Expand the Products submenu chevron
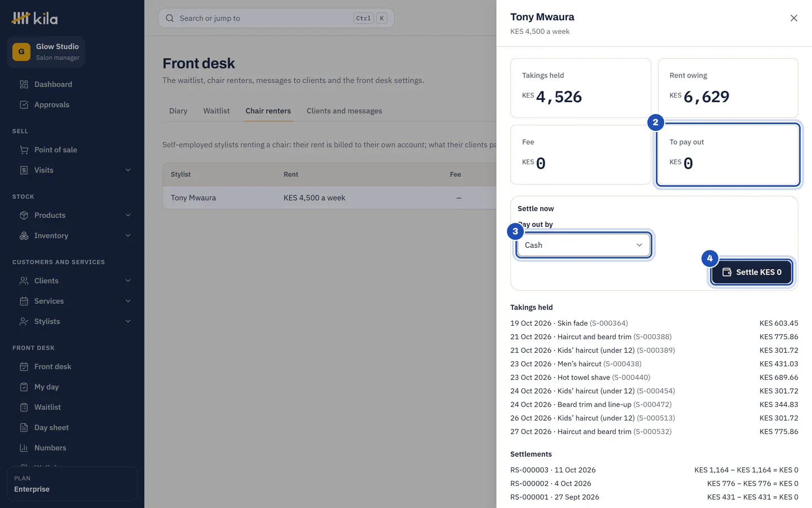The height and width of the screenshot is (508, 812). 128,215
